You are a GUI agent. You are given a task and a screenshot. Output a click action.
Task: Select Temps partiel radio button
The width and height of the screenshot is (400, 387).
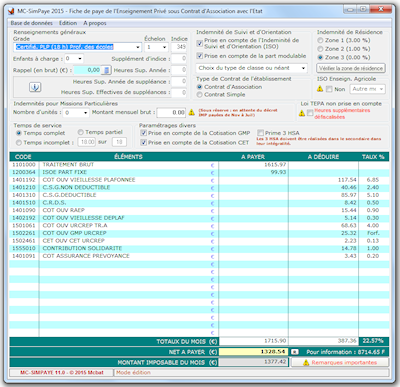(x=81, y=132)
